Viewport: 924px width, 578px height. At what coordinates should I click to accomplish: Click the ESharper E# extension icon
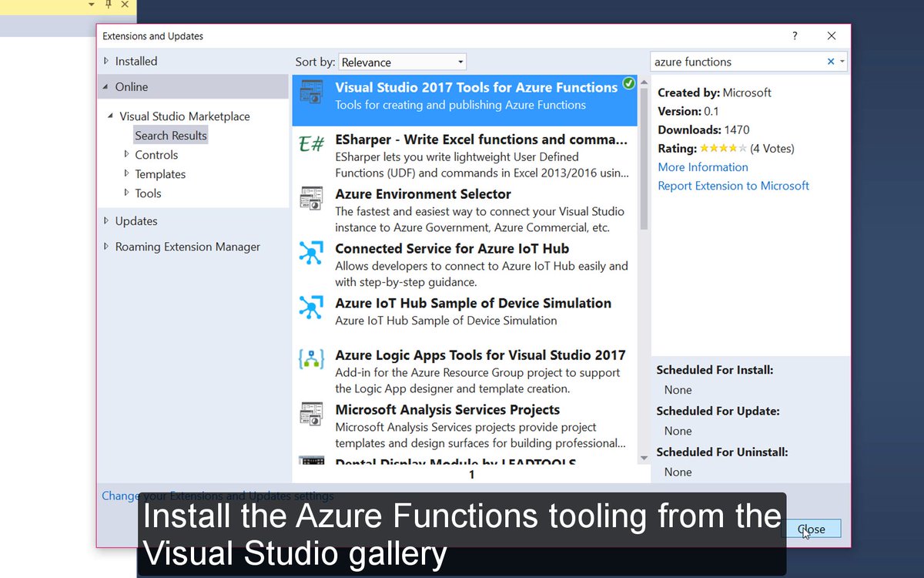[x=311, y=143]
